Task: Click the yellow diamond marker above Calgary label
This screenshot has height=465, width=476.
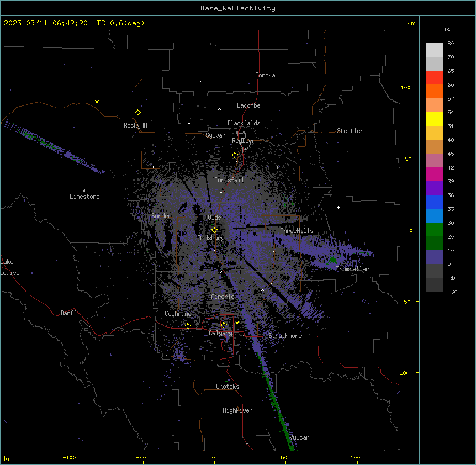Action: pyautogui.click(x=224, y=325)
